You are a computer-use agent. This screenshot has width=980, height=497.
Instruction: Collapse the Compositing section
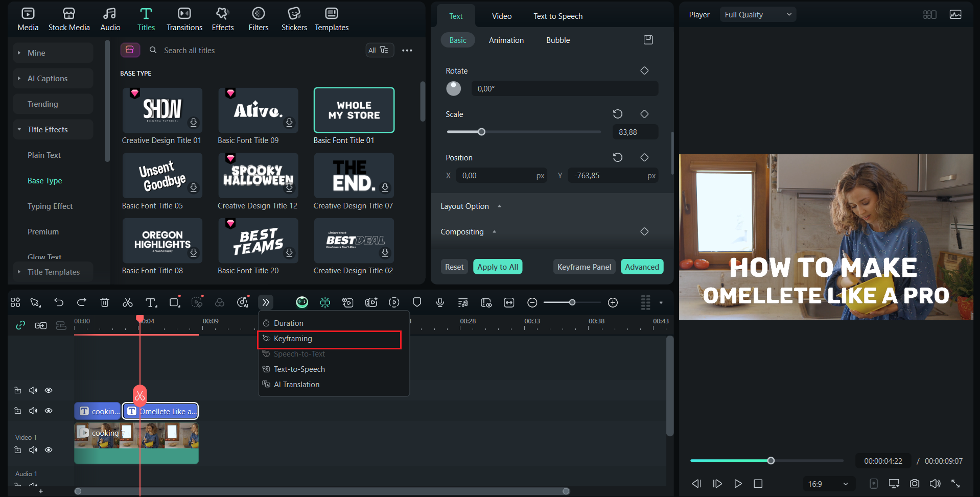click(x=494, y=231)
